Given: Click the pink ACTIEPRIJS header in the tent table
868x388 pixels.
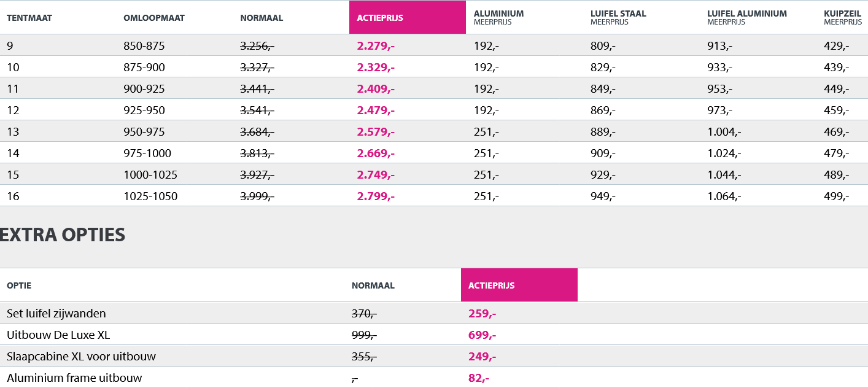Looking at the screenshot, I should pos(407,18).
